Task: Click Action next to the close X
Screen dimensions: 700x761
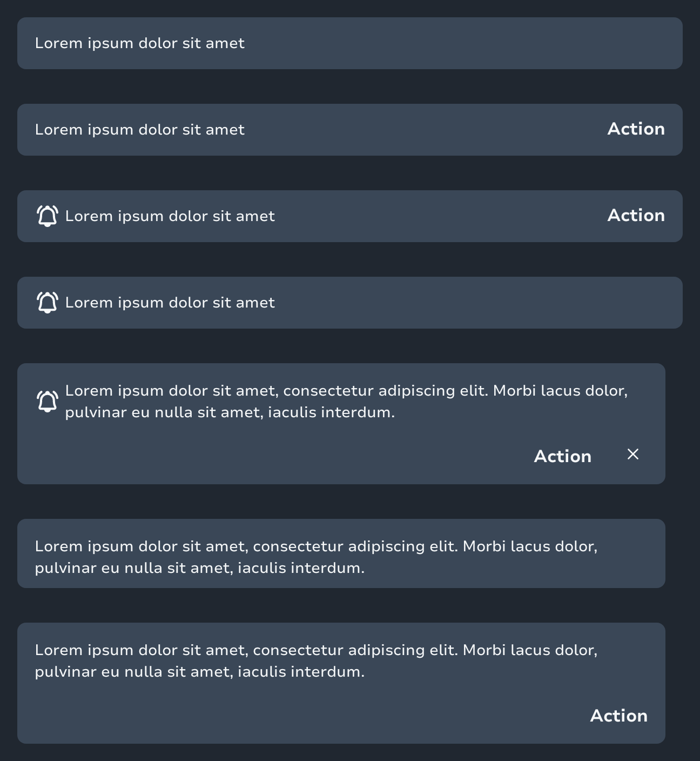Action: (x=562, y=456)
